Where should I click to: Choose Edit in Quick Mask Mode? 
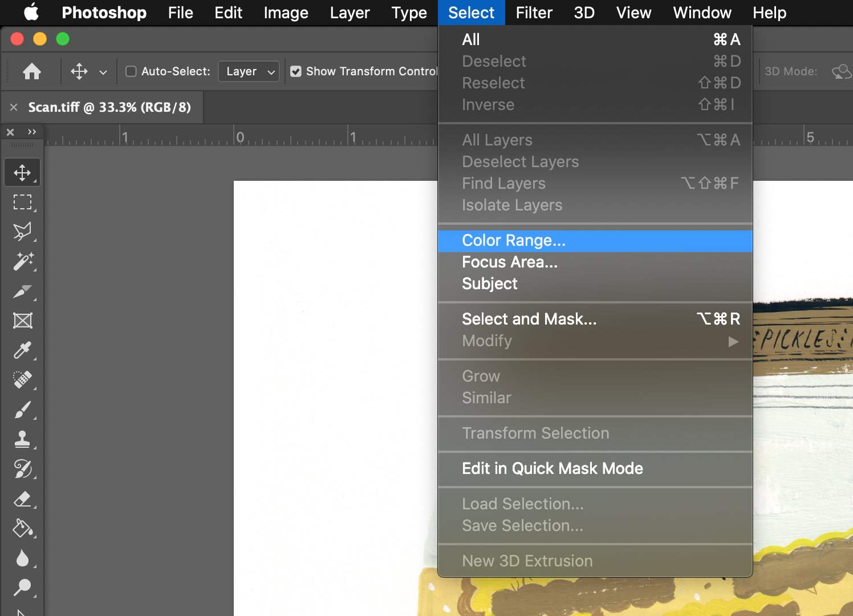pyautogui.click(x=595, y=469)
